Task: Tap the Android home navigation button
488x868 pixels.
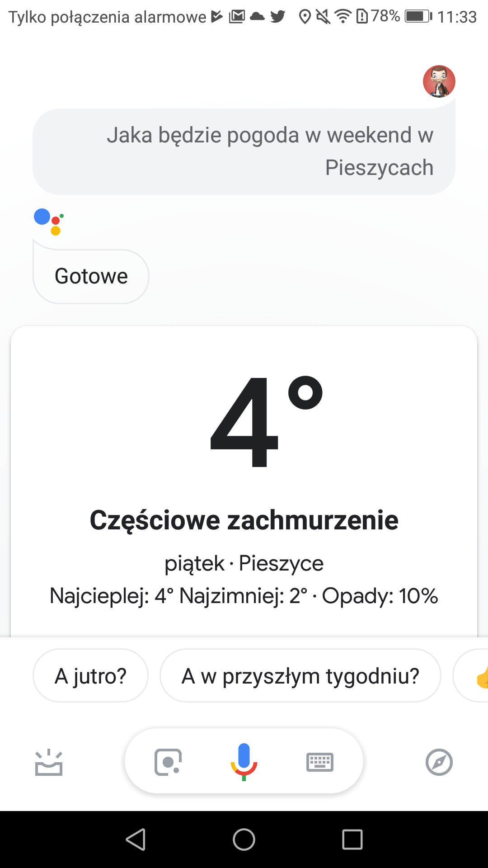Action: coord(244,840)
